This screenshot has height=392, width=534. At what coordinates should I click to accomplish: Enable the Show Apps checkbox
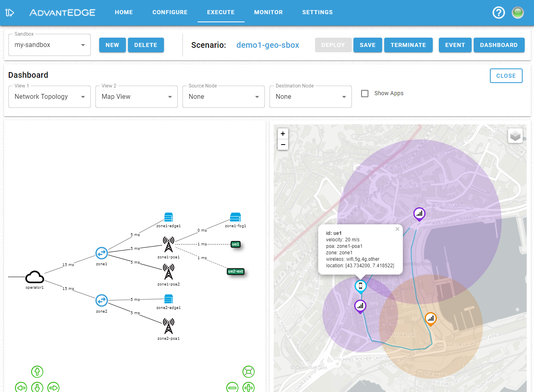[x=365, y=94]
